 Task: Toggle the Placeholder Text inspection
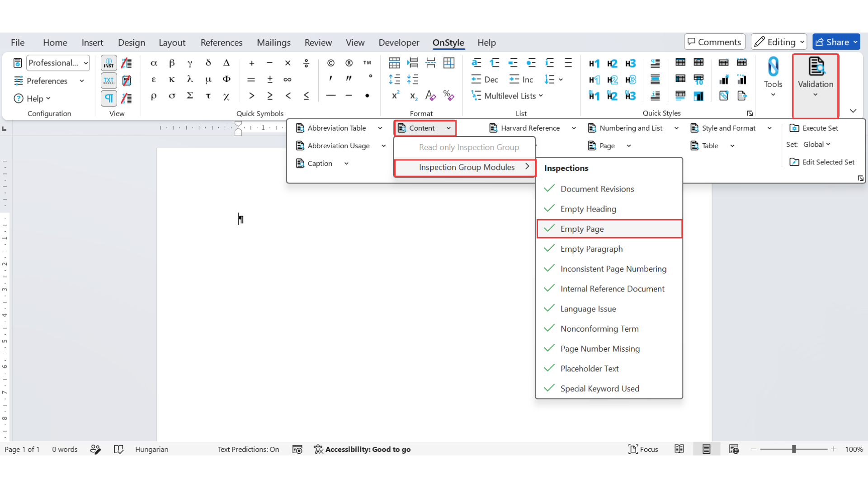(609, 369)
